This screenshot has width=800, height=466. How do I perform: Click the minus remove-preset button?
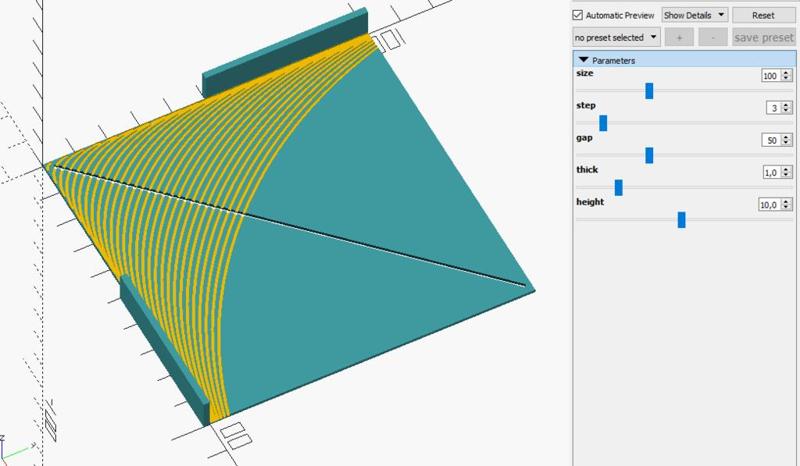tap(713, 37)
